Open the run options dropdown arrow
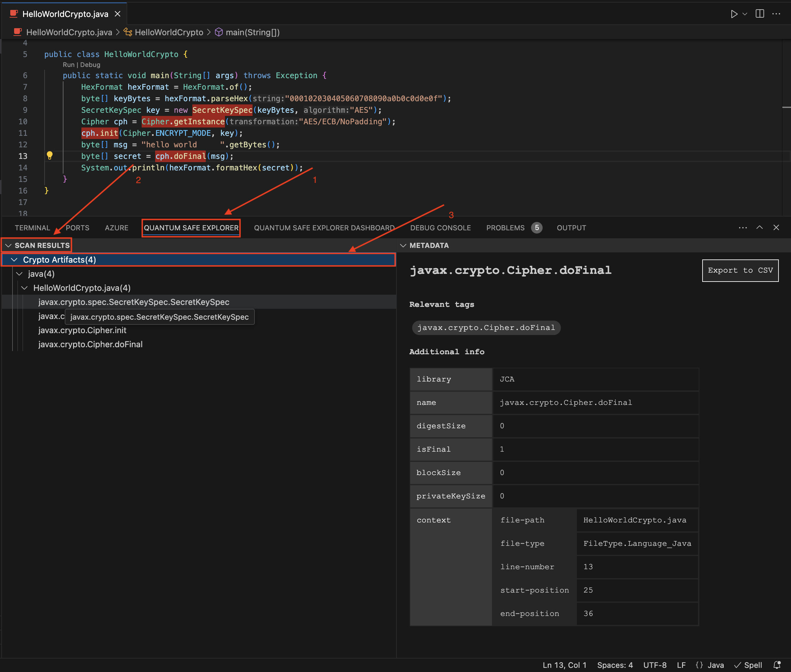791x672 pixels. coord(745,14)
